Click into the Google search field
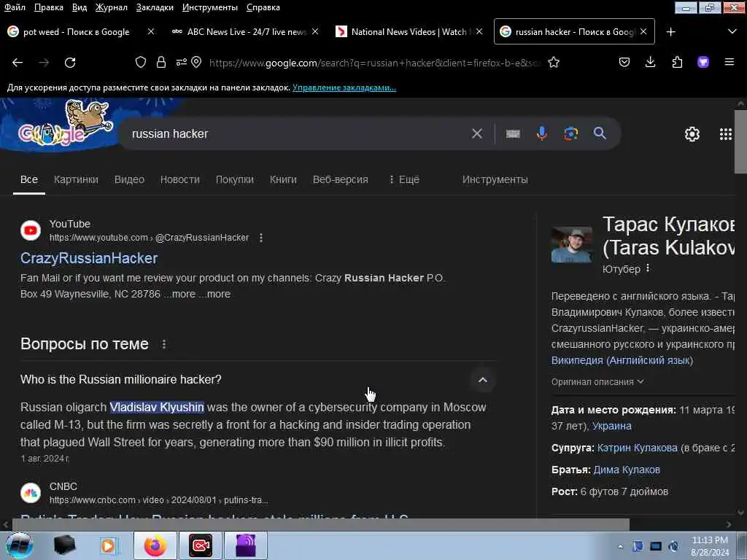747x560 pixels. (x=295, y=134)
